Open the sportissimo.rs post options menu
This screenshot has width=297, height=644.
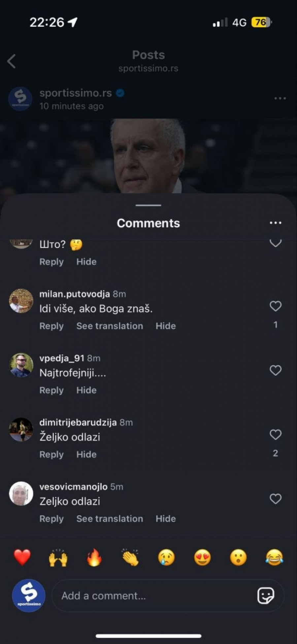tap(280, 98)
